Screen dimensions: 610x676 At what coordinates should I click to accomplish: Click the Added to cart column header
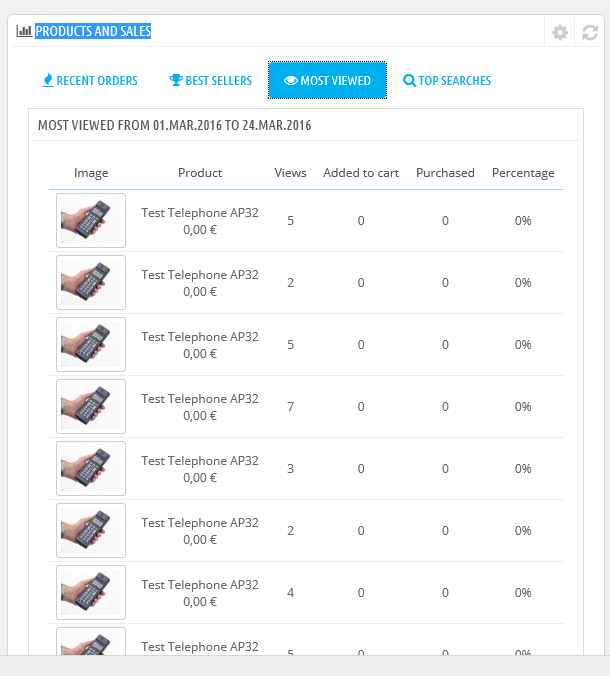[361, 173]
